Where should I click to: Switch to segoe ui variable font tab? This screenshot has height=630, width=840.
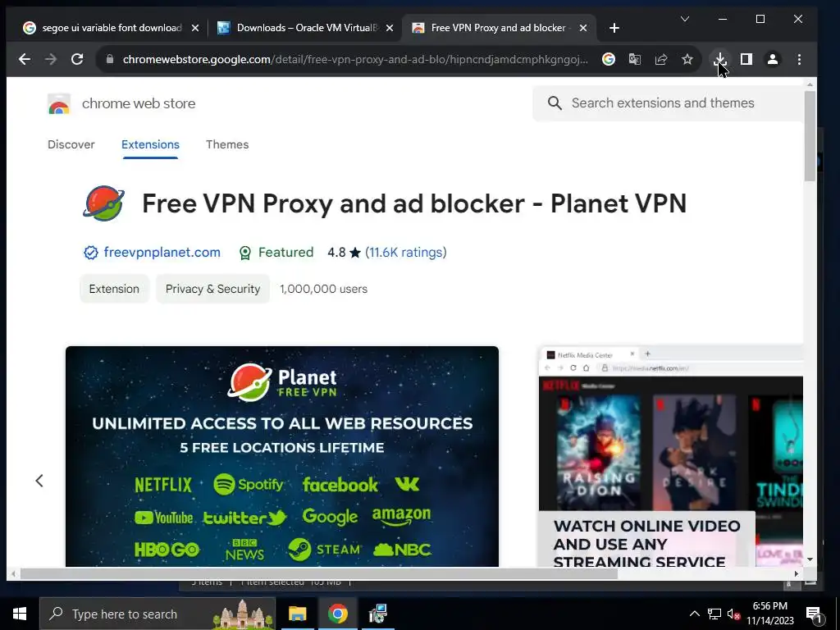(x=112, y=28)
